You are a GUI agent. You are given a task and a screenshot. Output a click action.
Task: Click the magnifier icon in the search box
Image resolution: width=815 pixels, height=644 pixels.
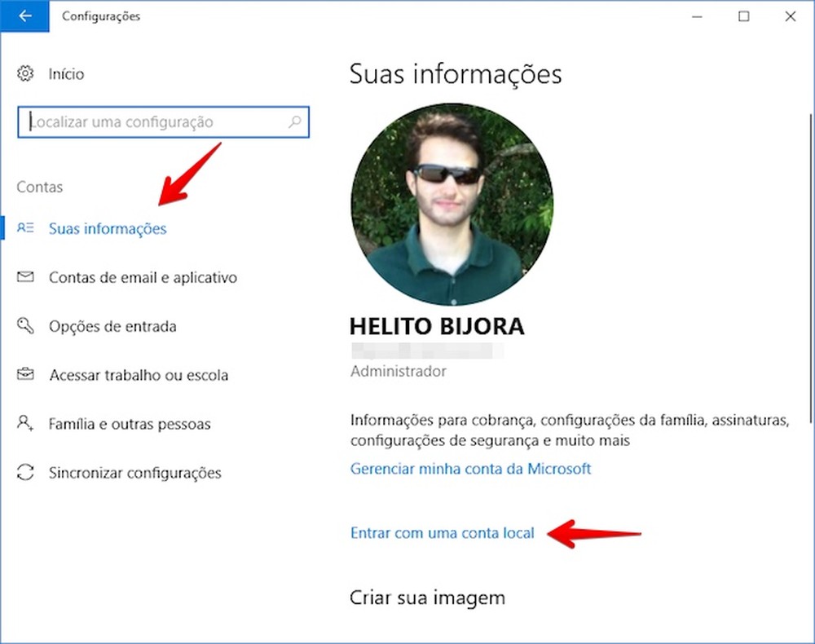(x=294, y=122)
